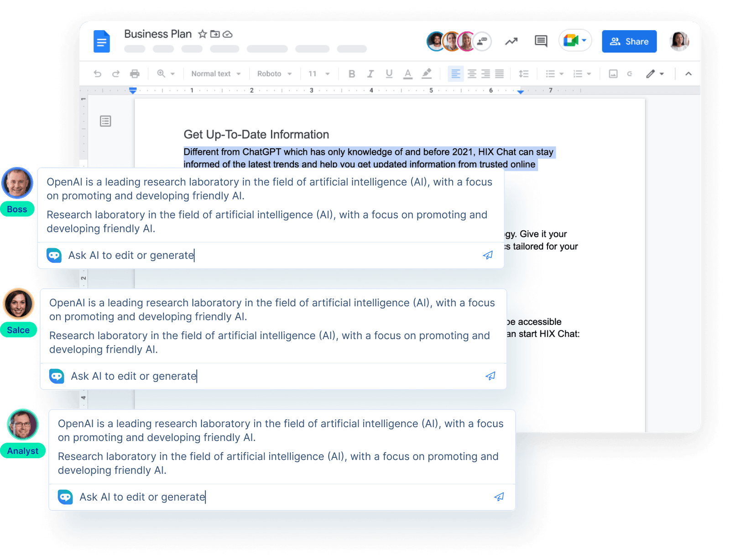730x560 pixels.
Task: Click the orange-ringed collaborator avatar in the header
Action: (452, 42)
